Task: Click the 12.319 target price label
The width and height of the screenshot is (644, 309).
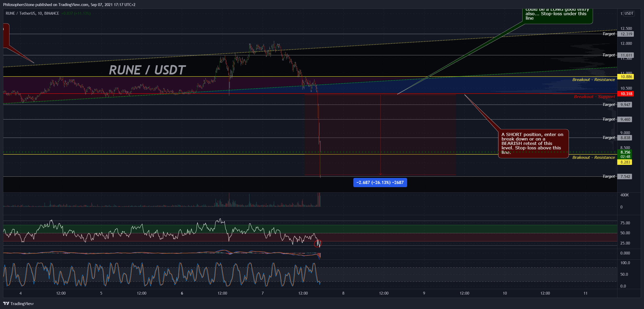Action: (x=626, y=34)
